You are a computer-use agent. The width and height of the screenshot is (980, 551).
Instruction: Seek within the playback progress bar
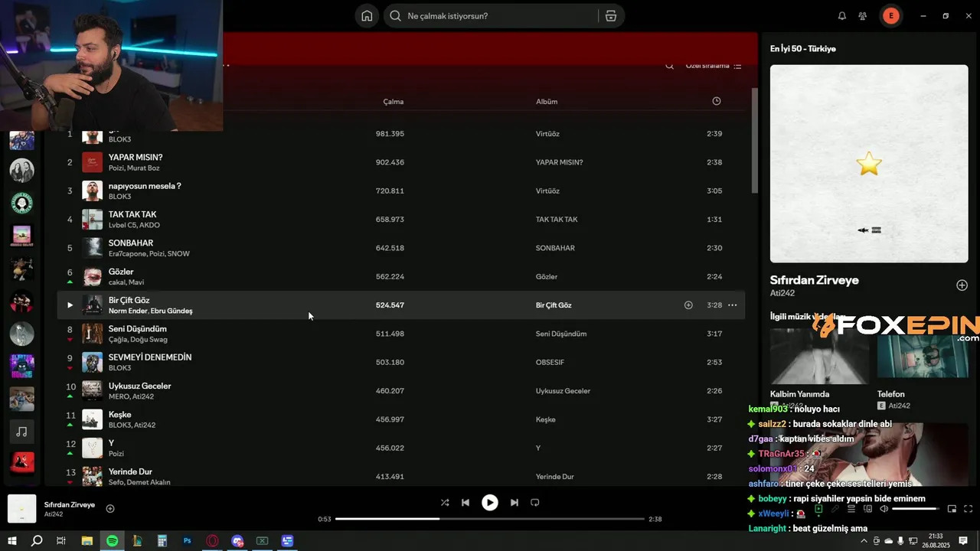490,519
